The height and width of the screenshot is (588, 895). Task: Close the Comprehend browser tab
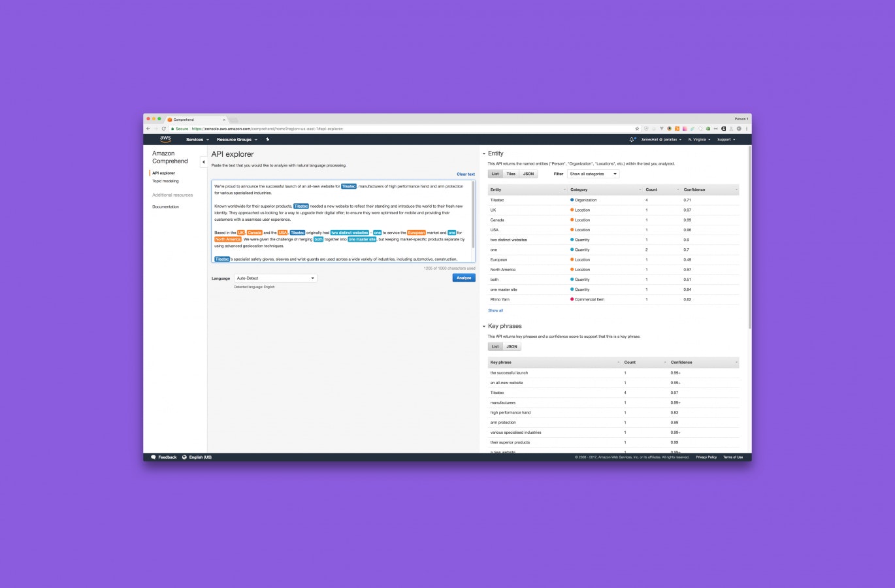pyautogui.click(x=224, y=120)
